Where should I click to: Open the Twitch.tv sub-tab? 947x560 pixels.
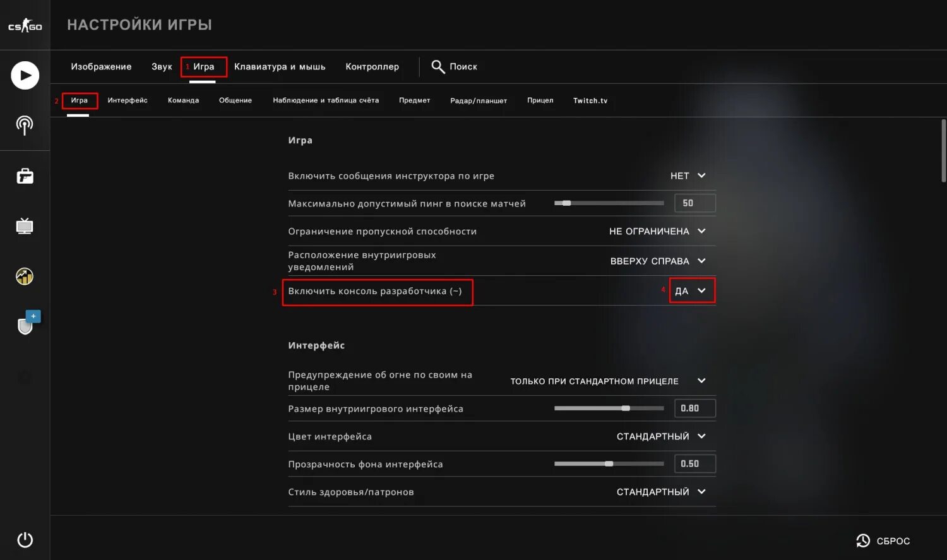coord(590,100)
